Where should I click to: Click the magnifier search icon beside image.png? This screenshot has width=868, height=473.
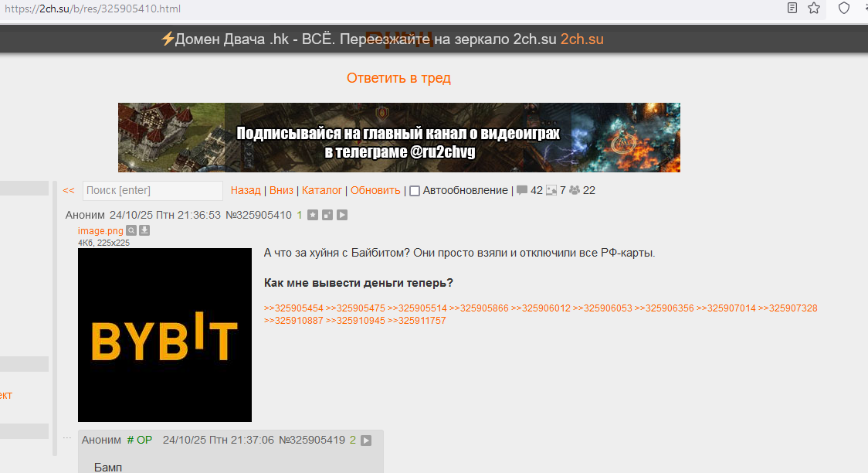131,230
